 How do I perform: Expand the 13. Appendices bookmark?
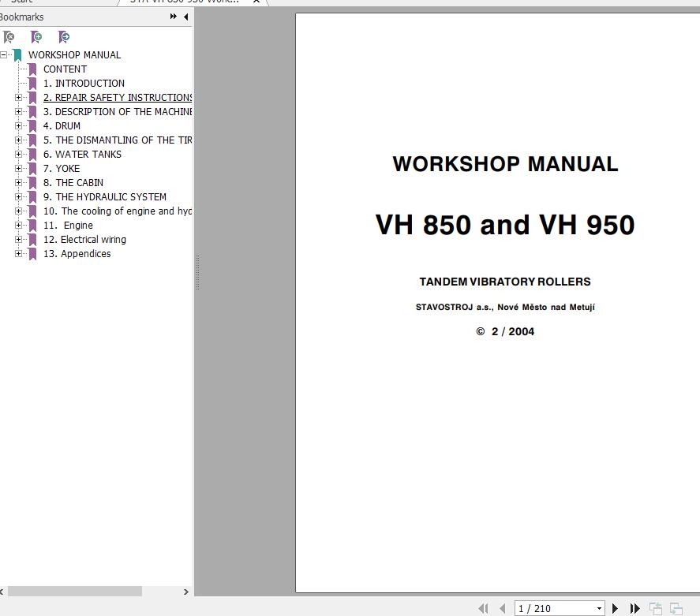click(x=18, y=254)
